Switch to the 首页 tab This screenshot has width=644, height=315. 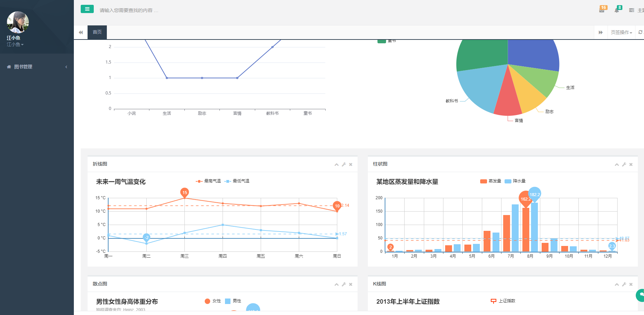coord(97,32)
